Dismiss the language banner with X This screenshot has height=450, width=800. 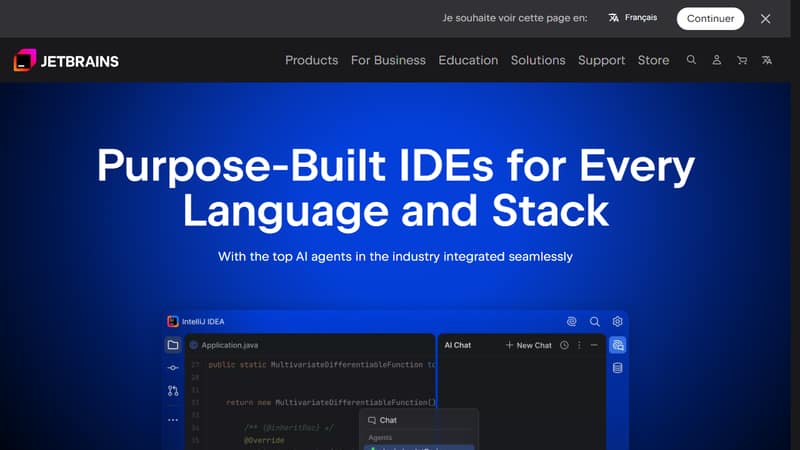pyautogui.click(x=765, y=19)
